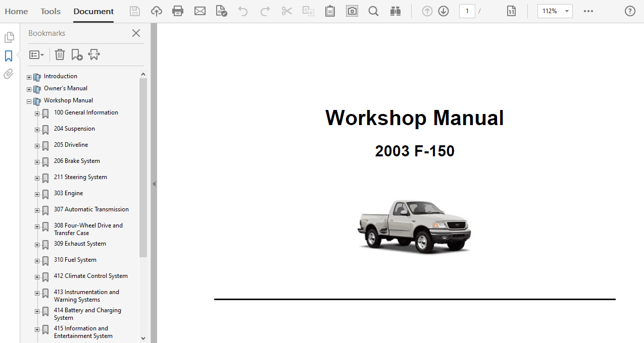This screenshot has height=343, width=644.
Task: Toggle the Page Thumbnails panel
Action: (x=9, y=37)
